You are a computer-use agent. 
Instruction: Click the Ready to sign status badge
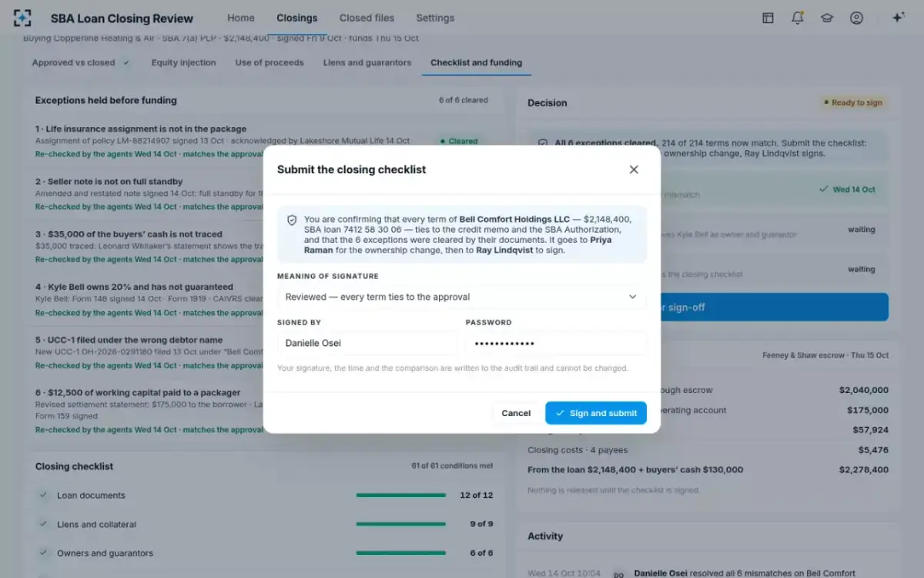click(852, 102)
